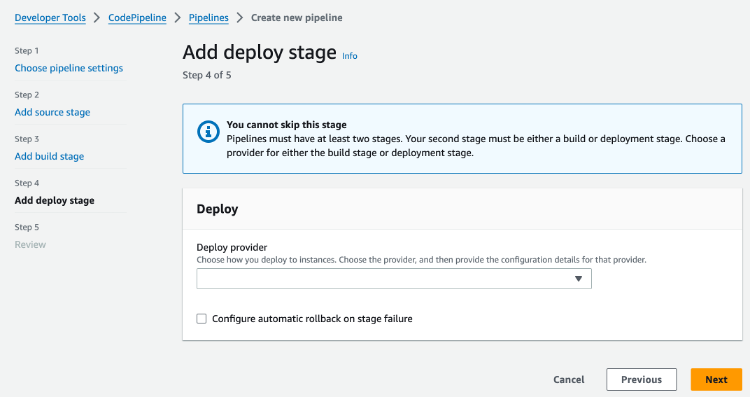Click the orange Next button
Image resolution: width=750 pixels, height=398 pixels.
pos(716,379)
